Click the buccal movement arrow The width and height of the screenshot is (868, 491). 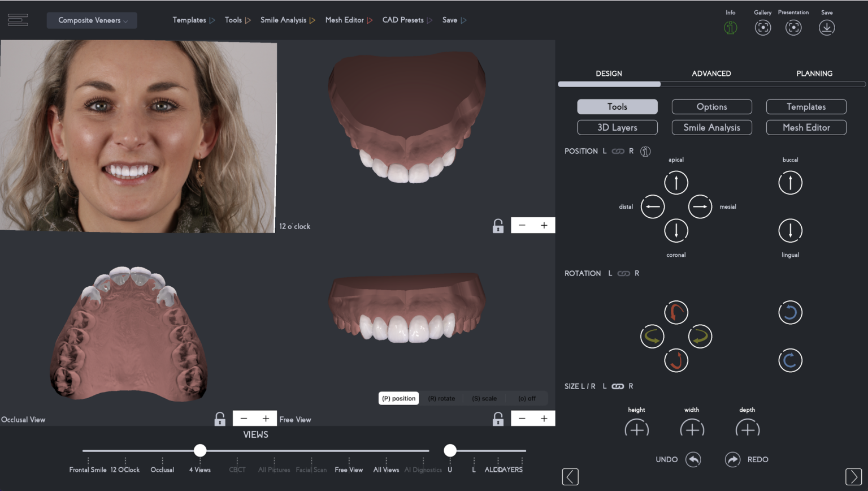point(789,182)
